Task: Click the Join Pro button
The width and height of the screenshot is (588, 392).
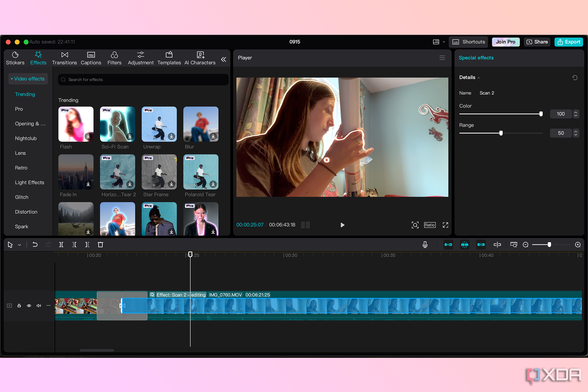Action: [x=505, y=41]
